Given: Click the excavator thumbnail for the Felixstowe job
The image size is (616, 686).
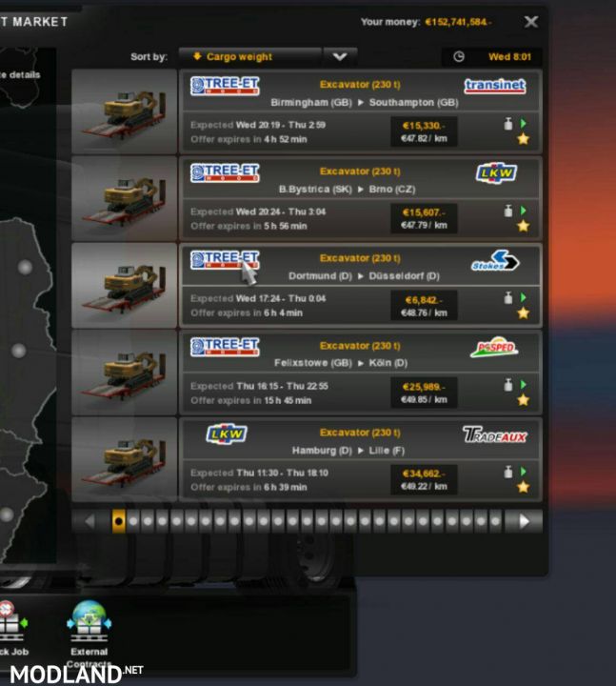Looking at the screenshot, I should (124, 373).
